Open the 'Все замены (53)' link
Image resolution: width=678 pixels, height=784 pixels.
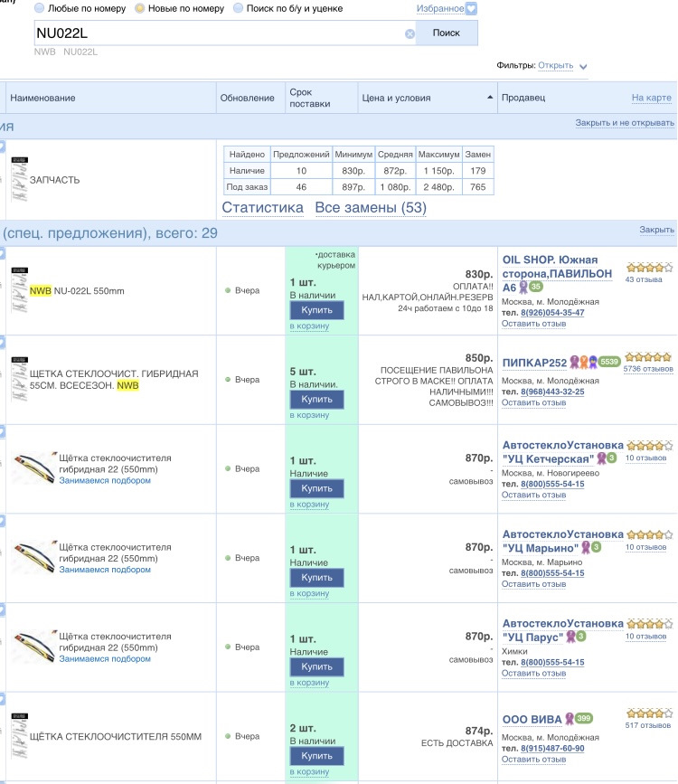371,208
